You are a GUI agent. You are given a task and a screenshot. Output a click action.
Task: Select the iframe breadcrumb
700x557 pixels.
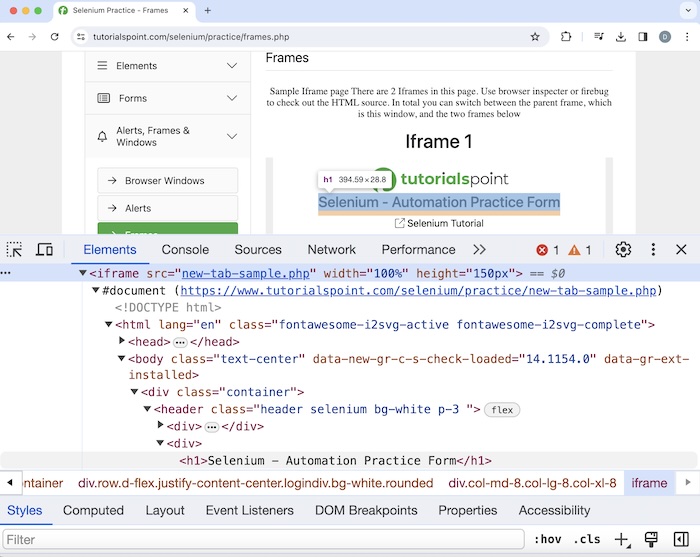coord(649,483)
